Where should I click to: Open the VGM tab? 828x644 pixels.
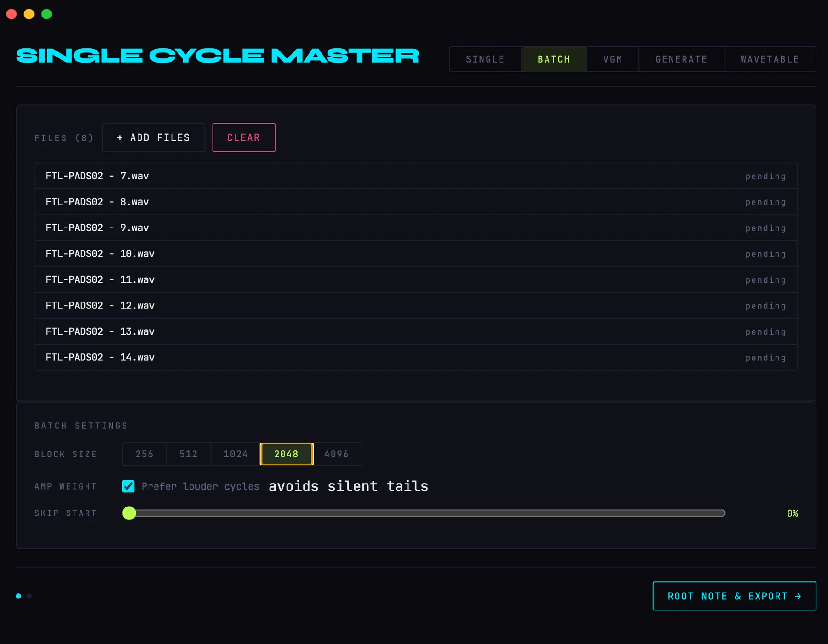click(x=613, y=59)
